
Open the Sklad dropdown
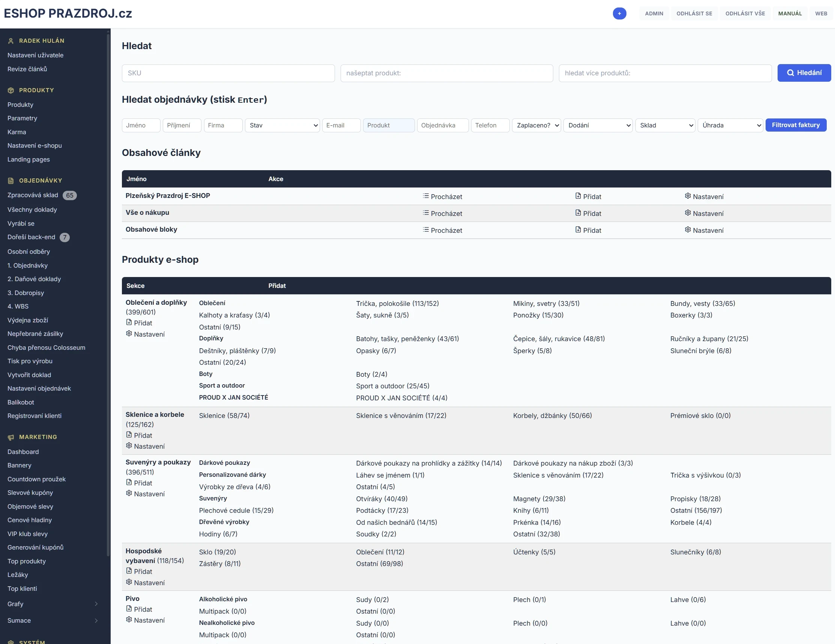click(665, 125)
